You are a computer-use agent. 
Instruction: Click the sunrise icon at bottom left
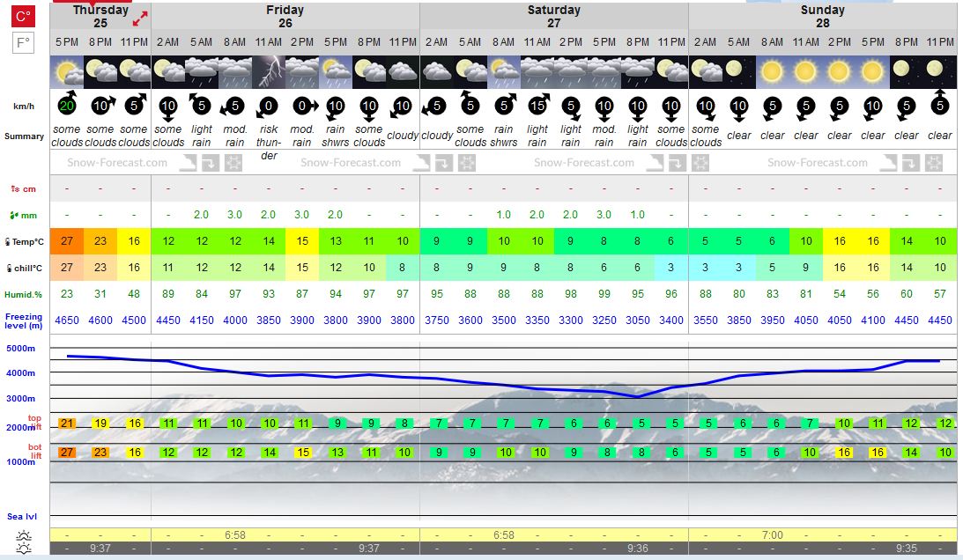24,535
